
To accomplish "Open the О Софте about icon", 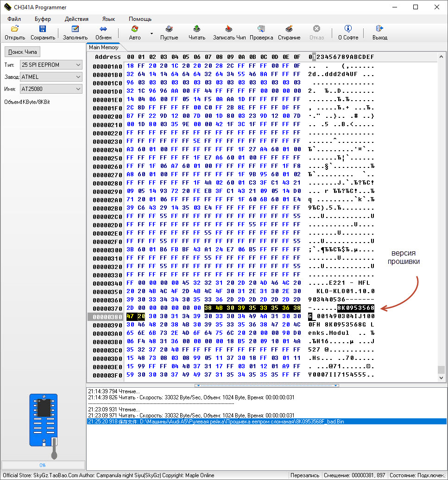I will (x=348, y=29).
